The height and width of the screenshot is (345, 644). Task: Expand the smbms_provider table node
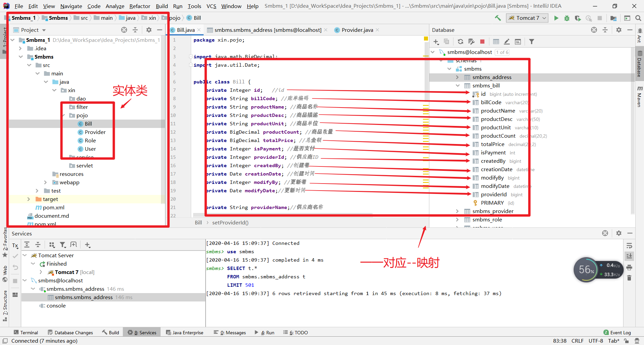coord(457,211)
